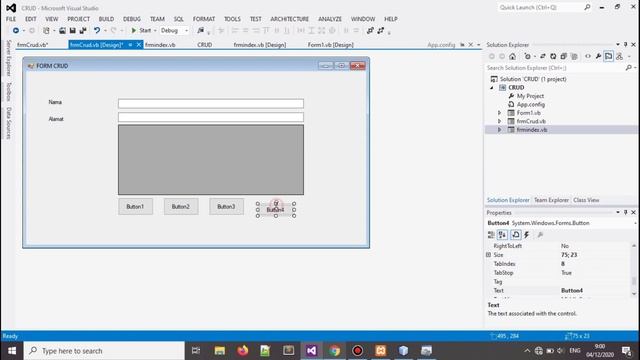
Task: Start debugging with the green Start button
Action: coord(141,31)
